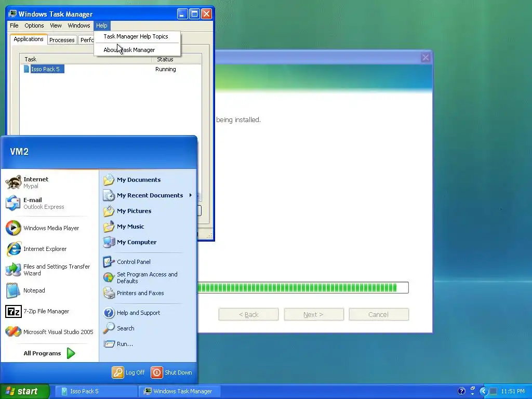Viewport: 532px width, 399px height.
Task: Click the Isso Pack 5 task row icon
Action: [x=26, y=69]
